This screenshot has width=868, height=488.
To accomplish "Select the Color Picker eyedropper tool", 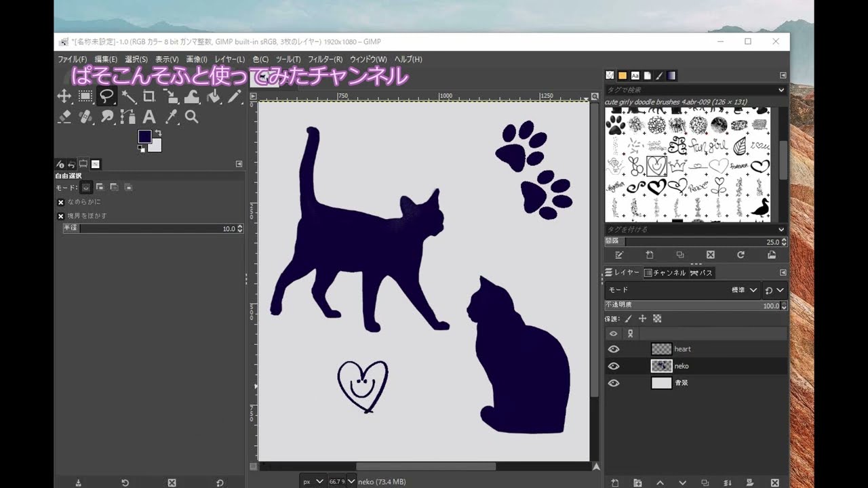I will 170,117.
